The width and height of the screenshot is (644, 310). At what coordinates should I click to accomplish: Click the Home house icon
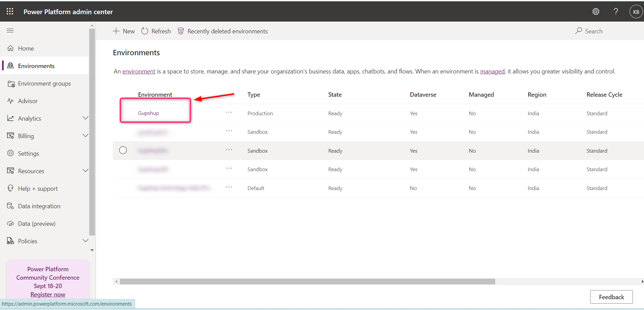(10, 48)
